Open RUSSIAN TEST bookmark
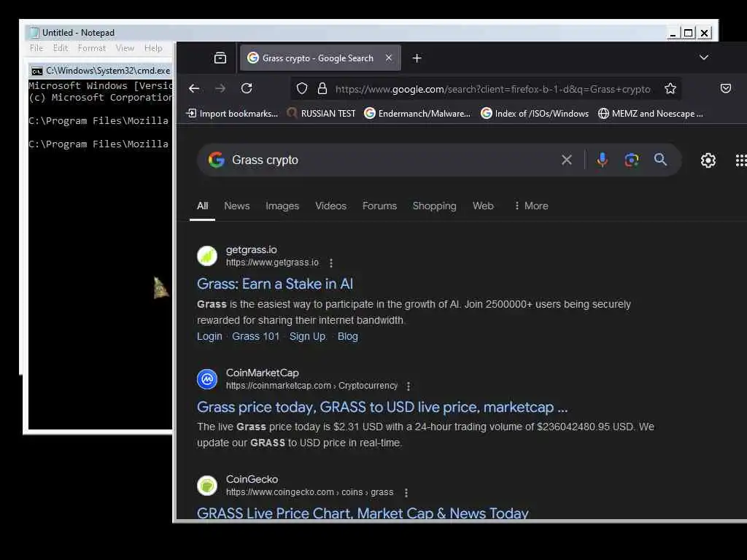Image resolution: width=747 pixels, height=560 pixels. (321, 113)
